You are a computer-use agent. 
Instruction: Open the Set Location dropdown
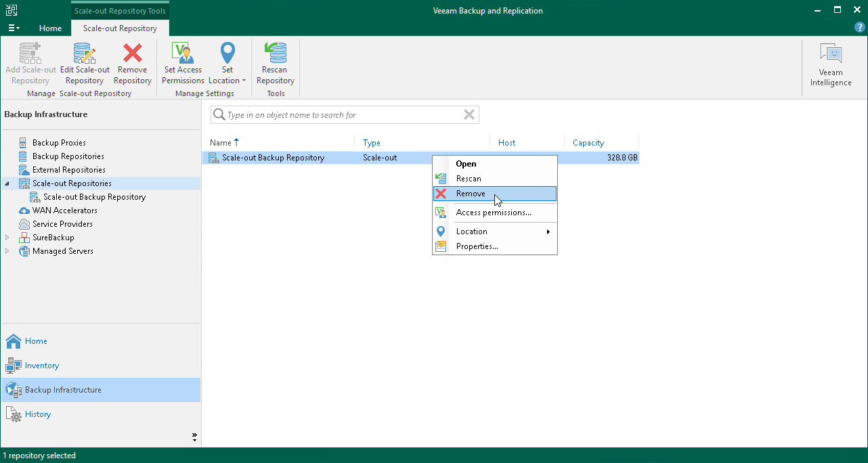point(227,61)
